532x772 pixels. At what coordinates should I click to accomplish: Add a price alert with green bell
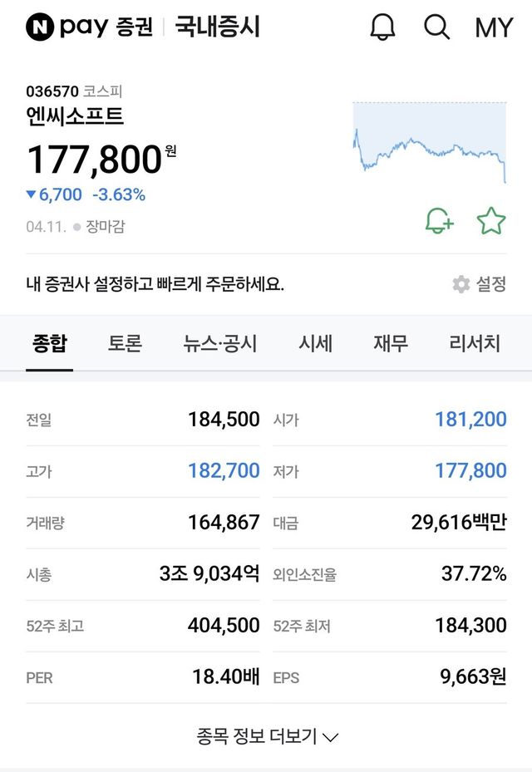439,221
